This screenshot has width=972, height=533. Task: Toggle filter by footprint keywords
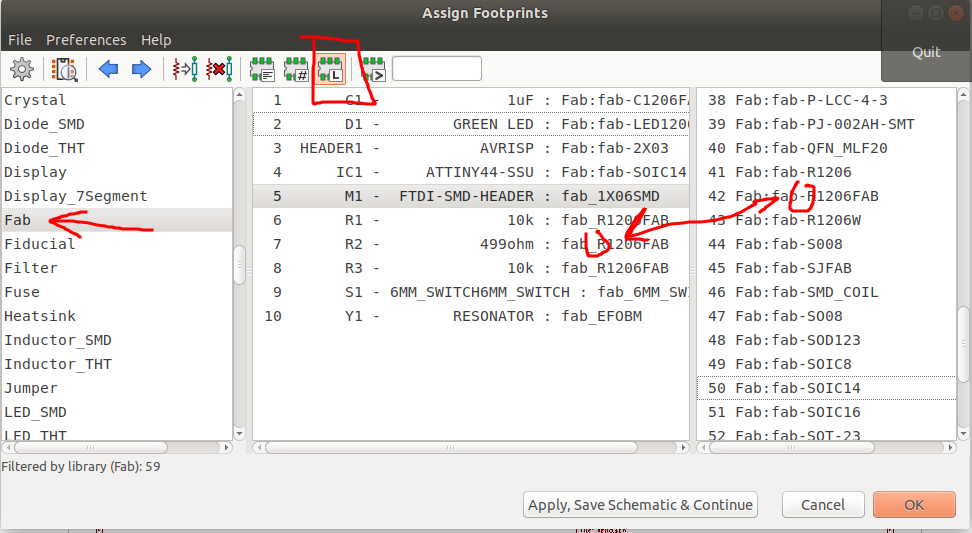click(x=262, y=69)
